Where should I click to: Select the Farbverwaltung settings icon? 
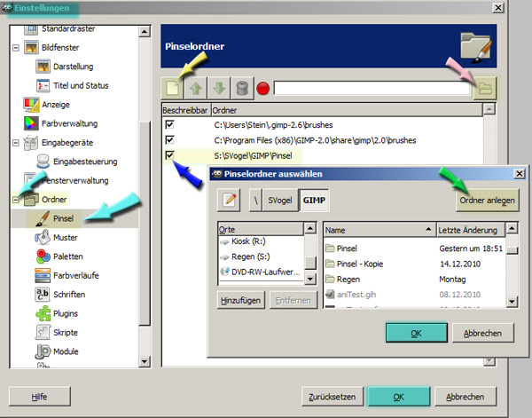click(x=30, y=123)
